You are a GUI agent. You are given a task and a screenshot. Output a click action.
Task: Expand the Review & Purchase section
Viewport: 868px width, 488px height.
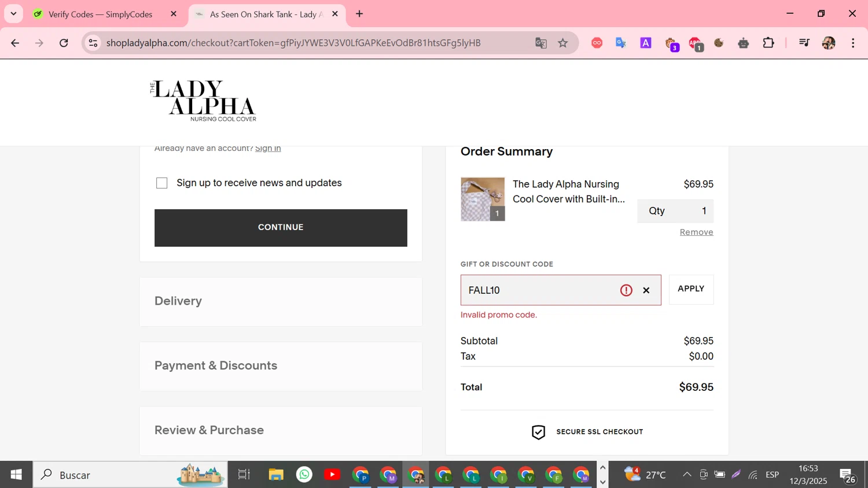coord(281,431)
